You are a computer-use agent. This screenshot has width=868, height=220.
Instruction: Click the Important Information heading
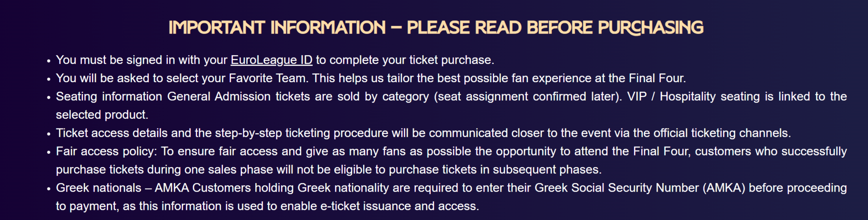click(x=436, y=28)
